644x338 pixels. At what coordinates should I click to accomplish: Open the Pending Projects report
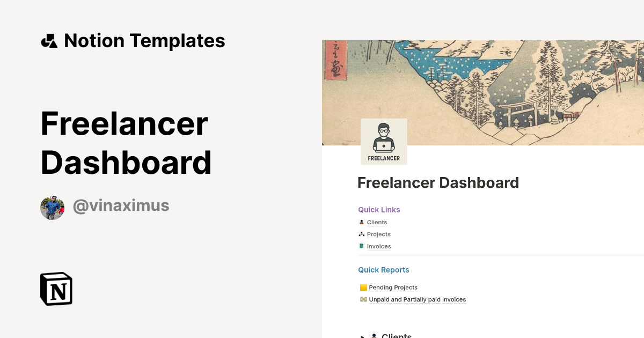(x=393, y=287)
